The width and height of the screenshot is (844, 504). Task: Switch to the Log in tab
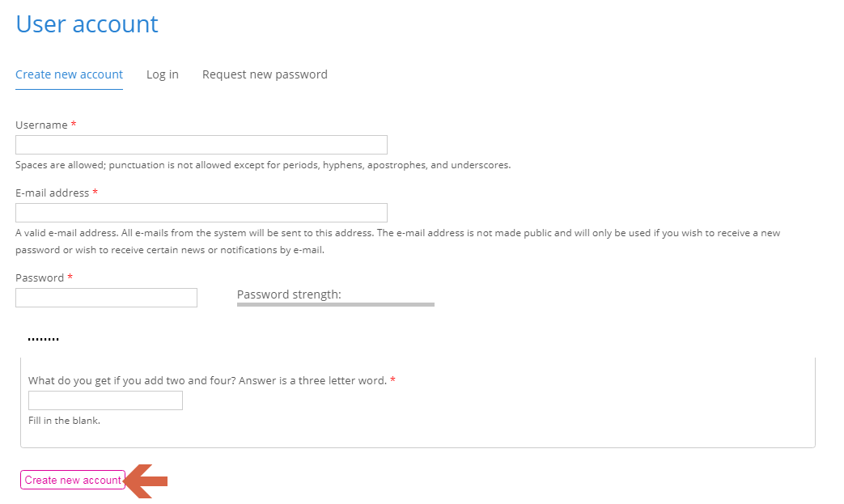pos(163,74)
